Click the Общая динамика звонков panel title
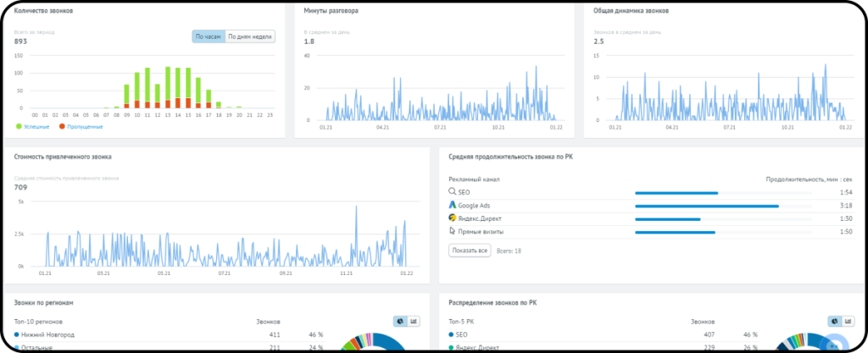The image size is (868, 353). pyautogui.click(x=631, y=10)
